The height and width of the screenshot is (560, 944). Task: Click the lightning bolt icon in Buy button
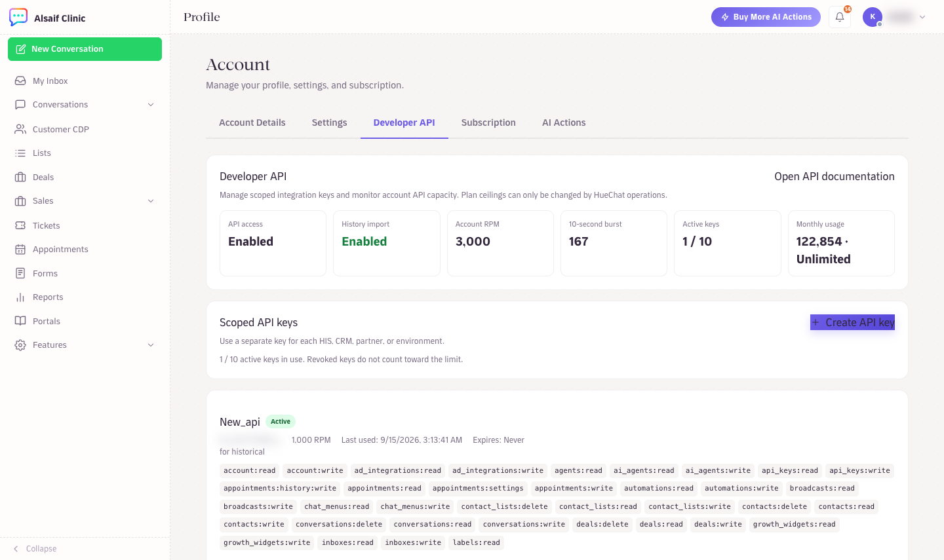725,17
